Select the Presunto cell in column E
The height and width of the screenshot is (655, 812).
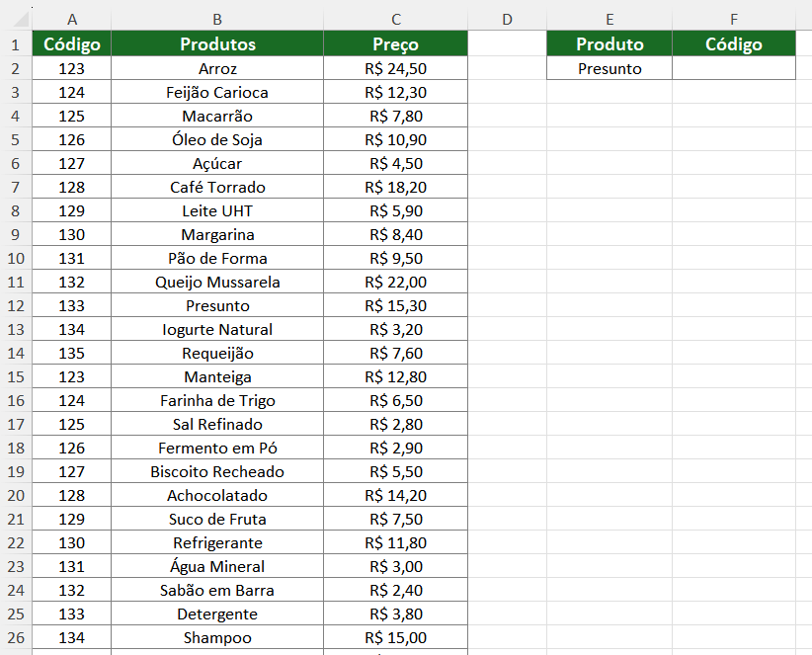[x=609, y=69]
